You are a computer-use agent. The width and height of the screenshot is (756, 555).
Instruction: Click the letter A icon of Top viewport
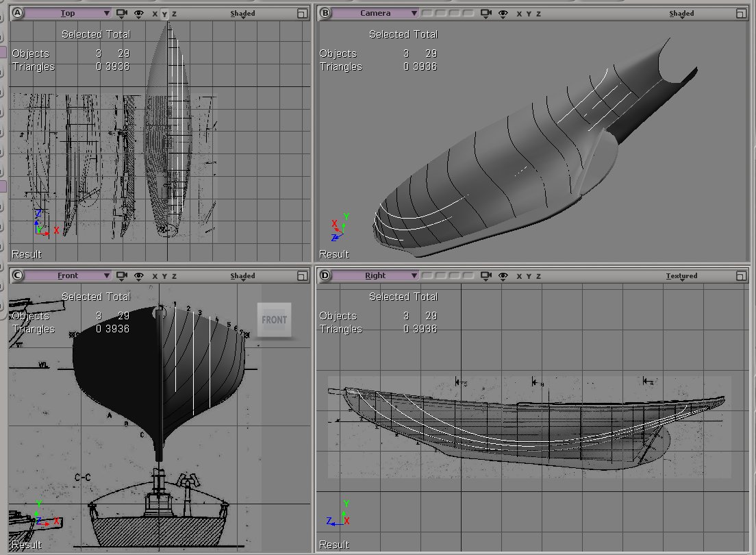click(17, 13)
